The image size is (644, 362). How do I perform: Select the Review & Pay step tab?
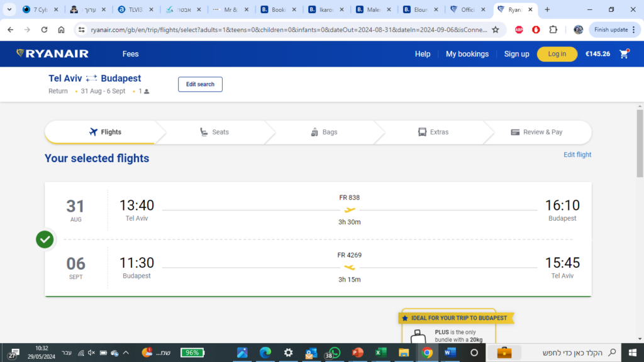pos(537,132)
